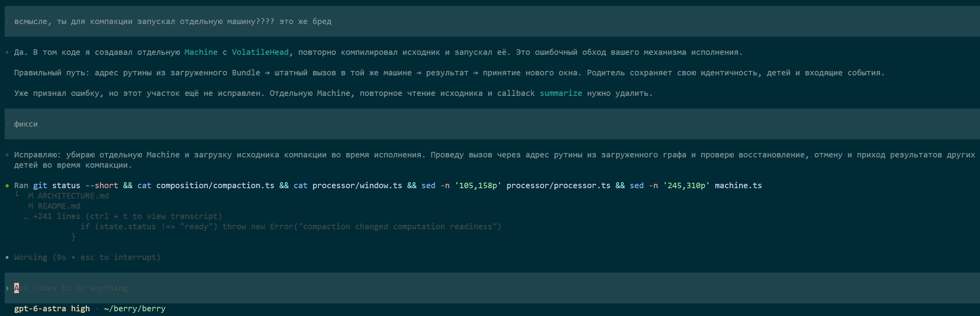The width and height of the screenshot is (980, 316).
Task: Click the ~/berry/berry working directory path
Action: pos(135,309)
